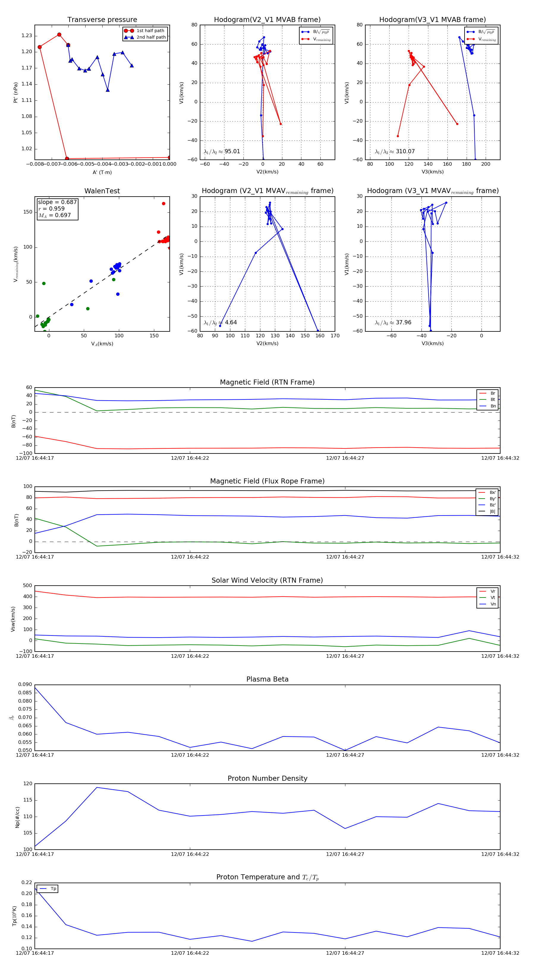Click 'Magnetic Field (RTN Frame)' title
Image resolution: width=535 pixels, height=980 pixels.
(267, 382)
